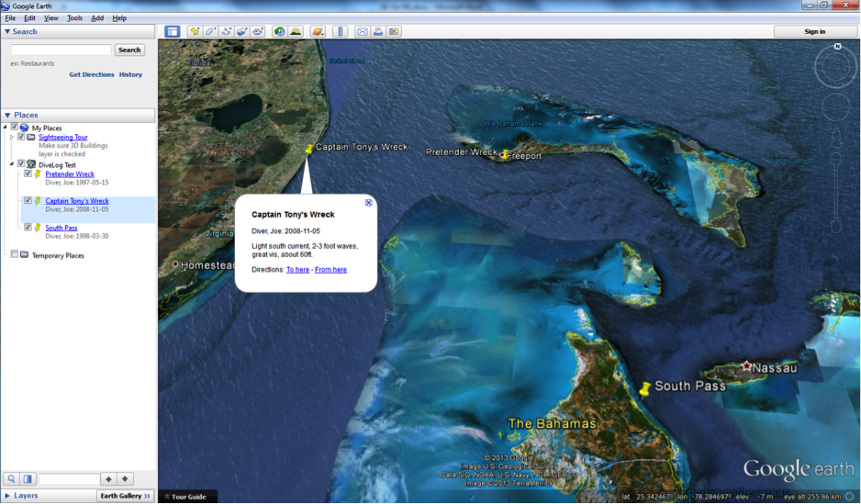Click the South Pass pushpin on the map
Viewport: 861px width, 504px height.
point(645,388)
